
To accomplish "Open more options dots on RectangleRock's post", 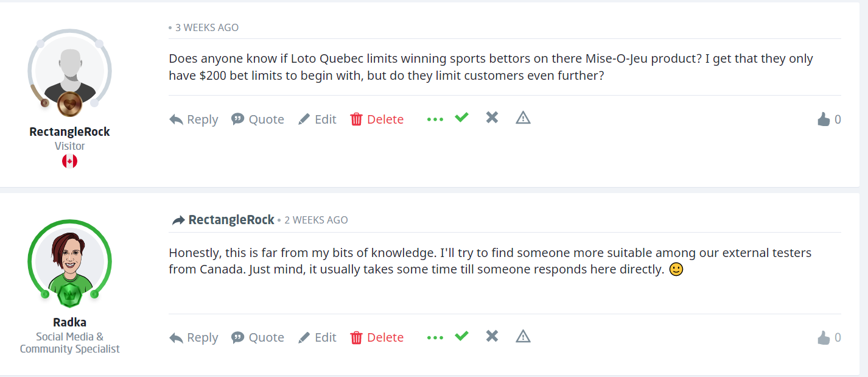I will point(435,119).
